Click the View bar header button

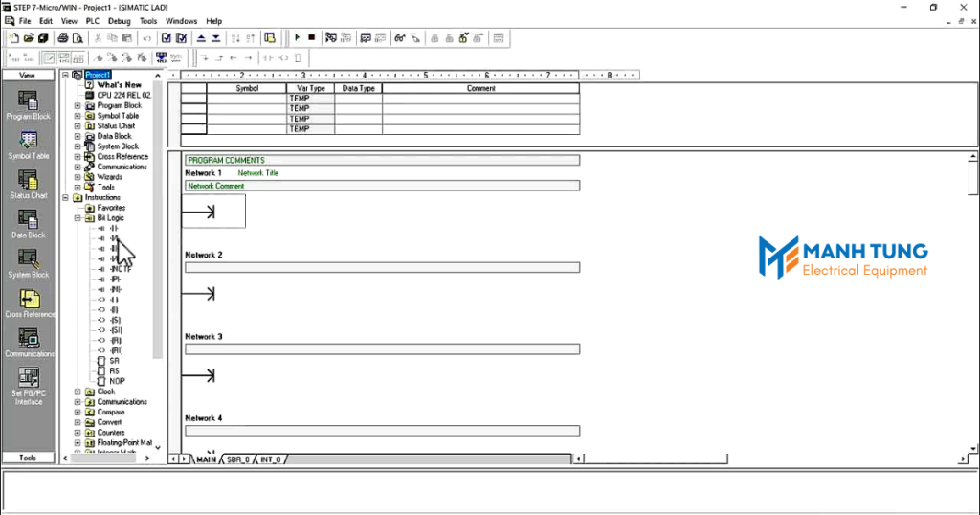(x=28, y=75)
